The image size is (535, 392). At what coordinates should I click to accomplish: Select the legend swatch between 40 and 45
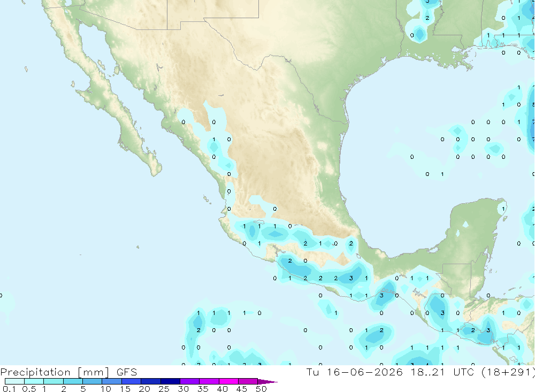tap(228, 381)
